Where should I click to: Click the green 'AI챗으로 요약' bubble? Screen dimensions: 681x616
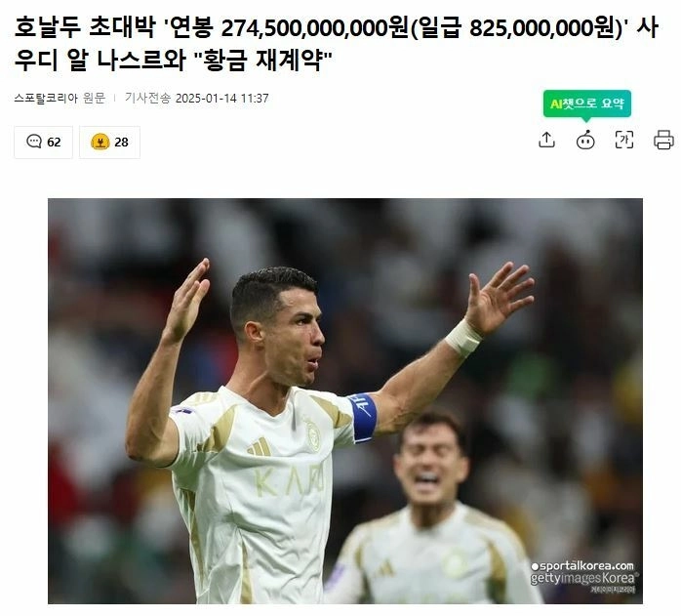586,103
